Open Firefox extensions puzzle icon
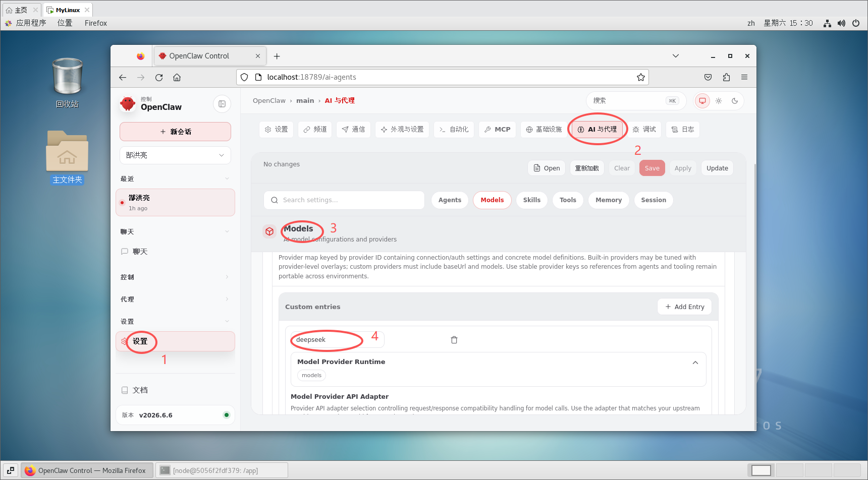 (726, 77)
